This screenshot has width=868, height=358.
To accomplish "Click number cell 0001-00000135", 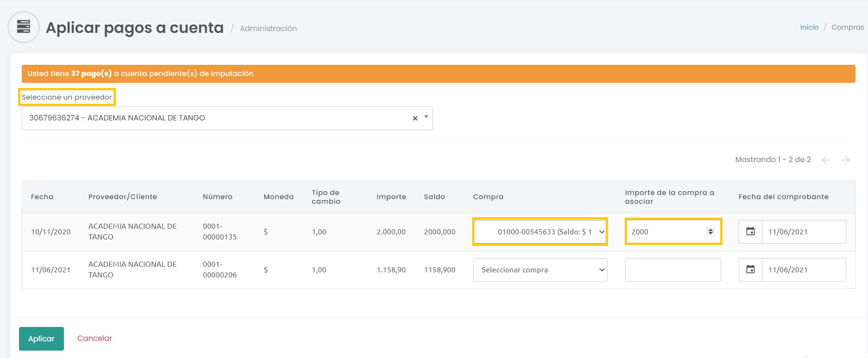I will click(220, 232).
